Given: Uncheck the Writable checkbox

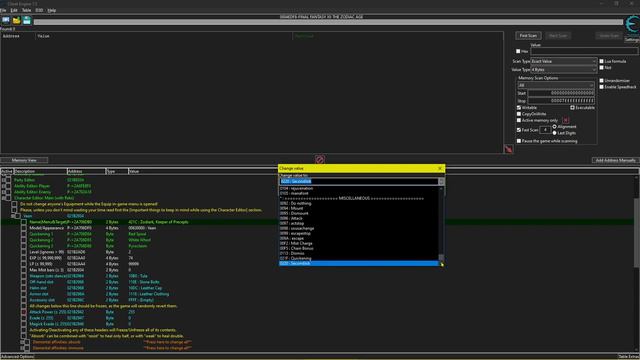Looking at the screenshot, I should (519, 108).
